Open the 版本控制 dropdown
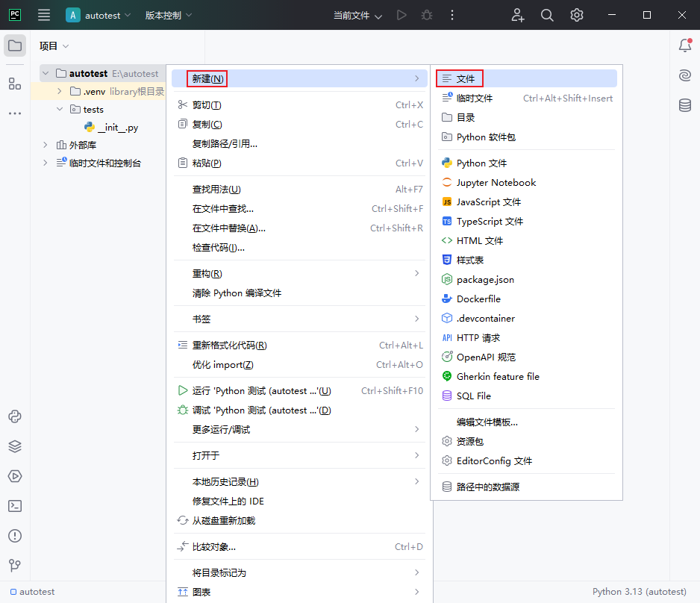 (168, 15)
